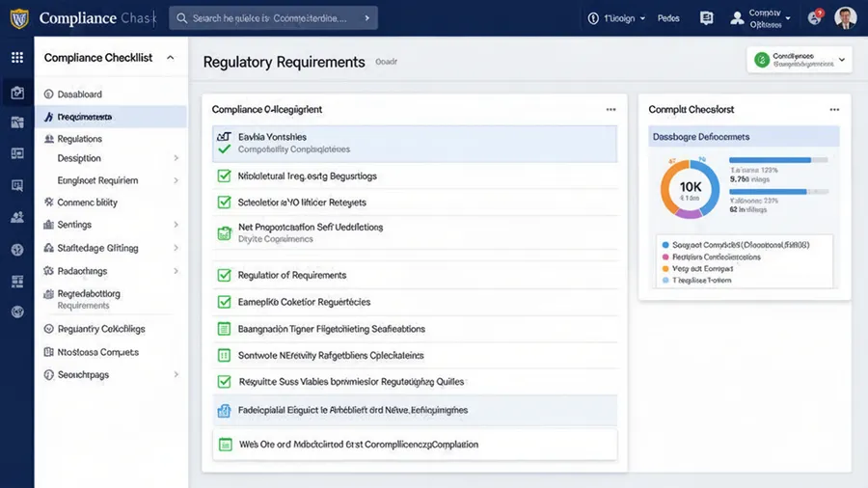Click the blue icon beside Fadeicpialal Eioguict

pos(224,411)
